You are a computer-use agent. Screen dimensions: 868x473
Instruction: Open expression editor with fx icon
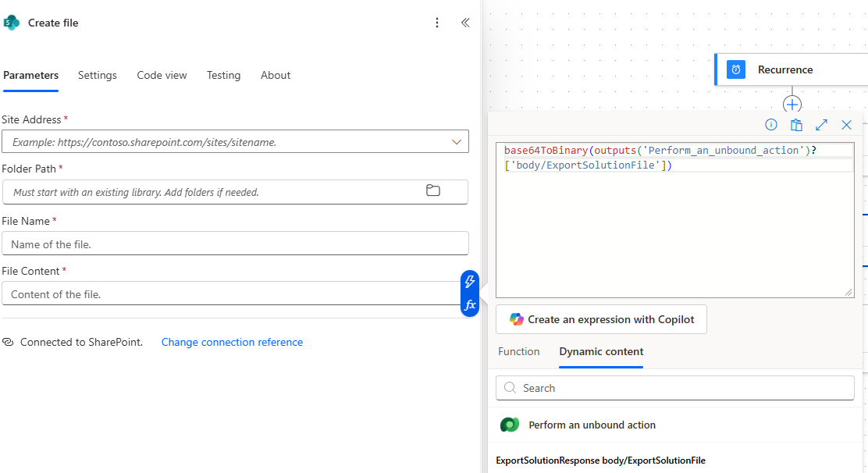coord(469,305)
